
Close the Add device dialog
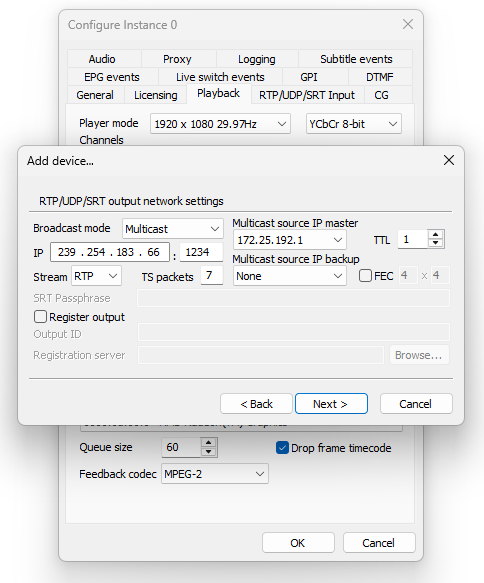point(449,160)
